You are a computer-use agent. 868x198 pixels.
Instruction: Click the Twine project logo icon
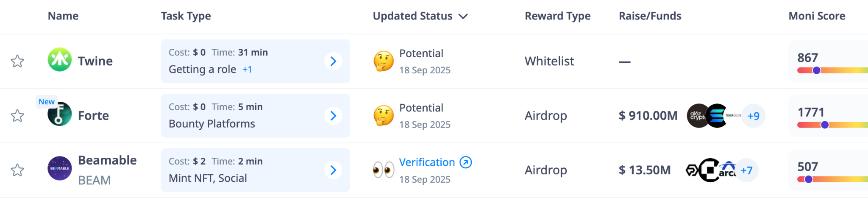(60, 60)
